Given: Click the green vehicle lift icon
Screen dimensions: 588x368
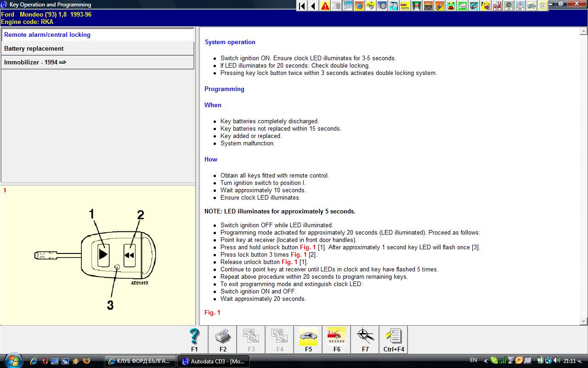Looking at the screenshot, I should (x=417, y=6).
